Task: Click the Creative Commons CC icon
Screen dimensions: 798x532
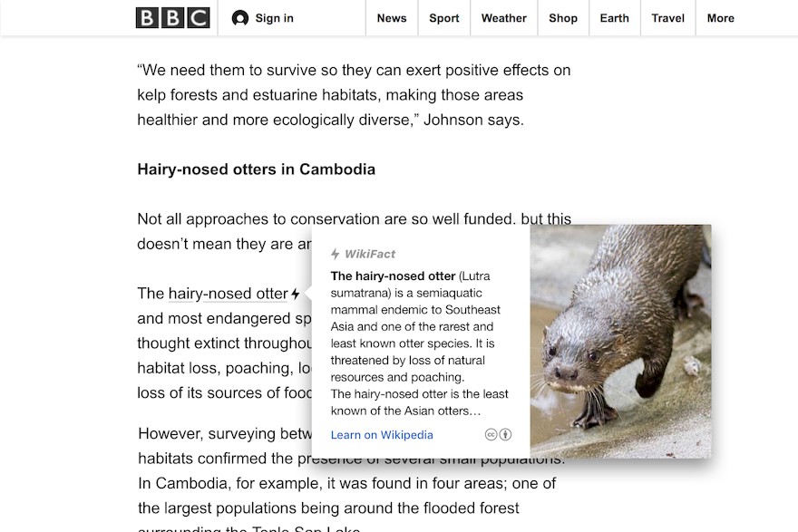Action: (491, 434)
